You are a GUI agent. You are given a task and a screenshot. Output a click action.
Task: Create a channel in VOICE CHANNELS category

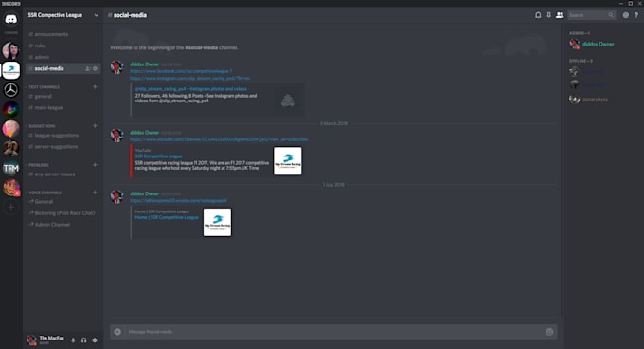tap(95, 193)
